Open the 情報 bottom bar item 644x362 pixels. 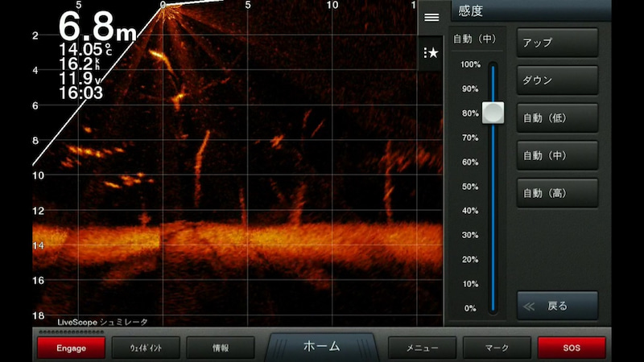coord(220,348)
